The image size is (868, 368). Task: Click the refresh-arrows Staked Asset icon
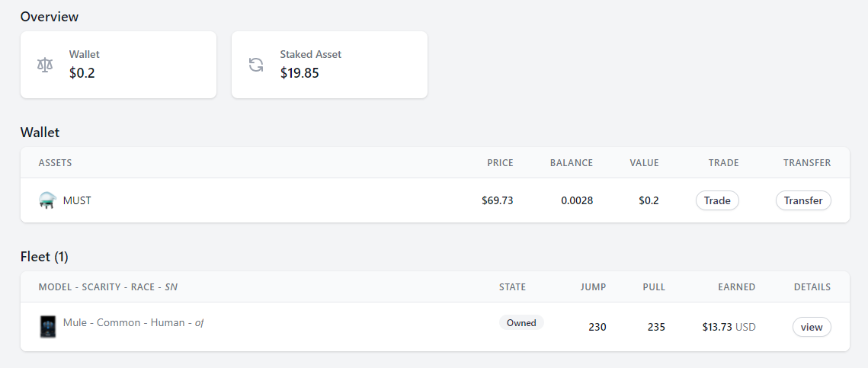256,65
